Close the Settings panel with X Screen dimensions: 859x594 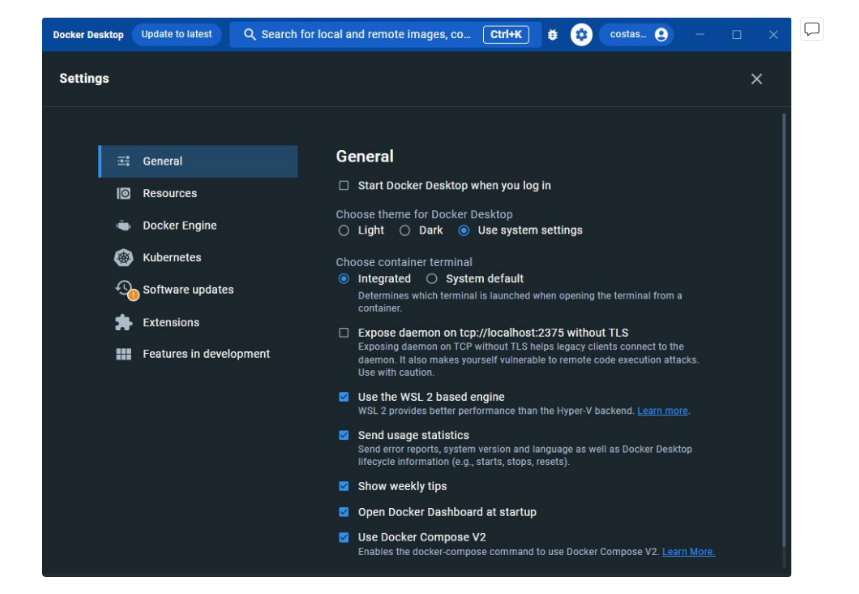click(757, 79)
